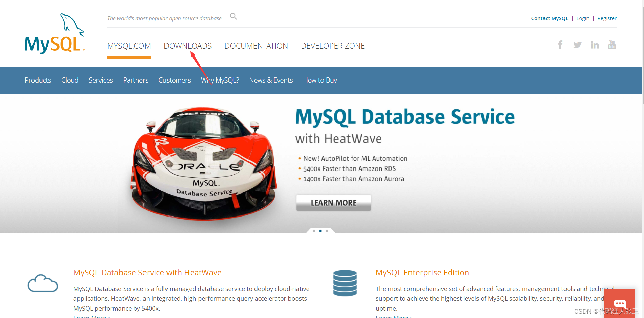This screenshot has height=318, width=644.
Task: Open the LinkedIn icon
Action: point(595,45)
